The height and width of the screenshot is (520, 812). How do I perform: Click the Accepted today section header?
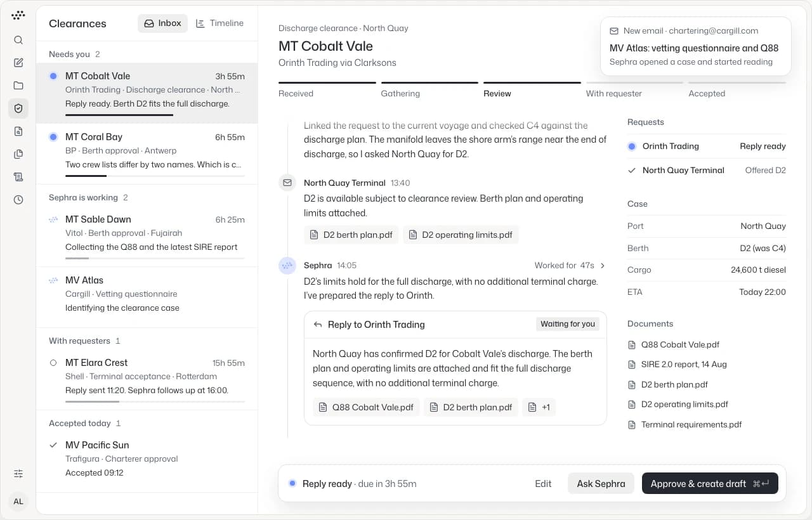84,424
